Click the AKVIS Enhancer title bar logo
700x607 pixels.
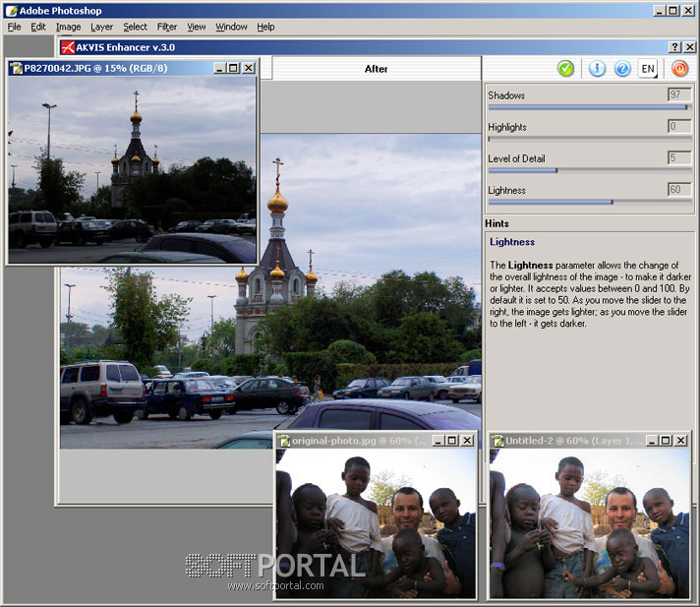67,46
